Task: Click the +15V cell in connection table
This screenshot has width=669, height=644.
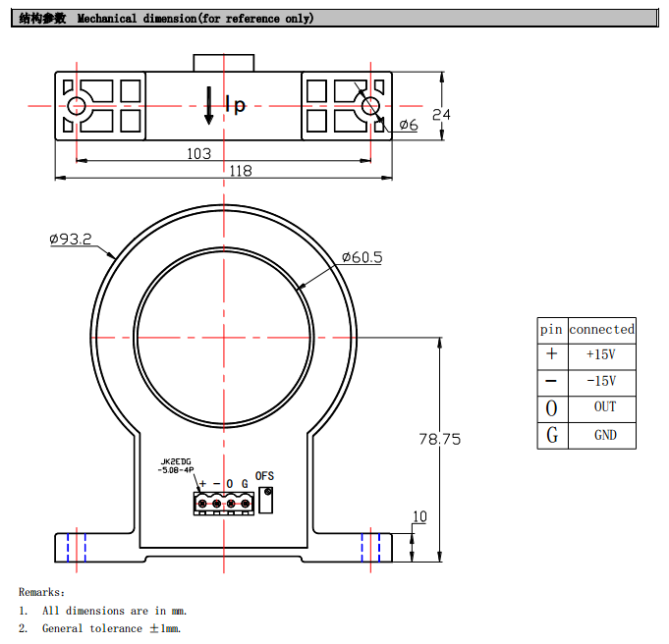Action: coord(601,354)
